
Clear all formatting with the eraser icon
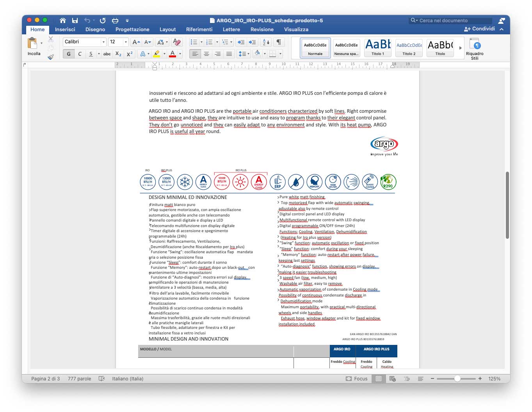click(x=177, y=42)
